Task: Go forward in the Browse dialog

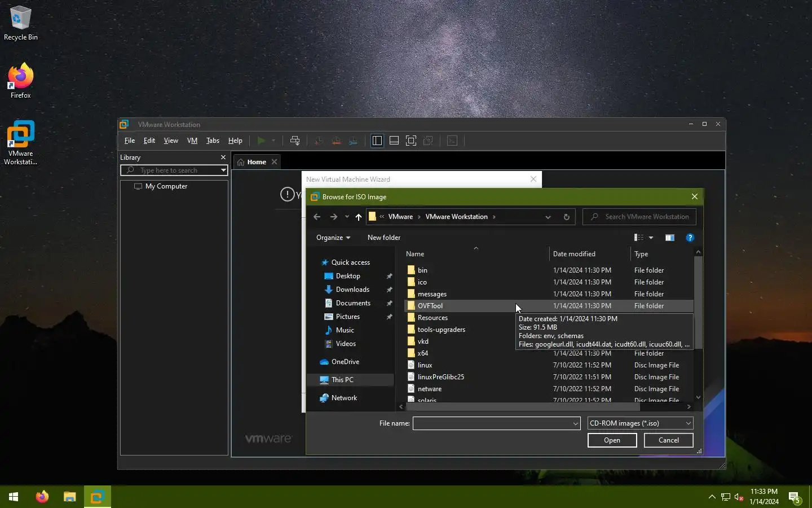Action: point(333,217)
